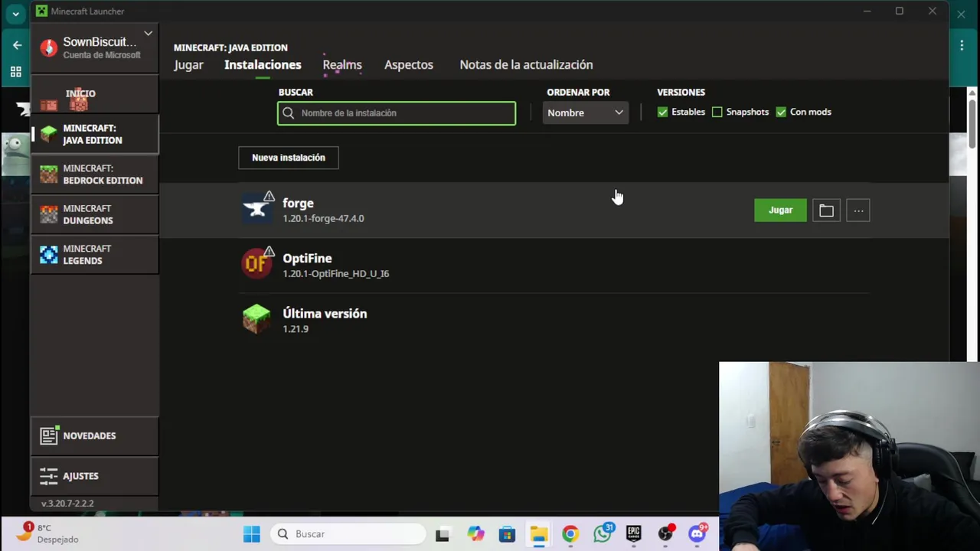
Task: Open the forge installation folder icon
Action: [x=826, y=210]
